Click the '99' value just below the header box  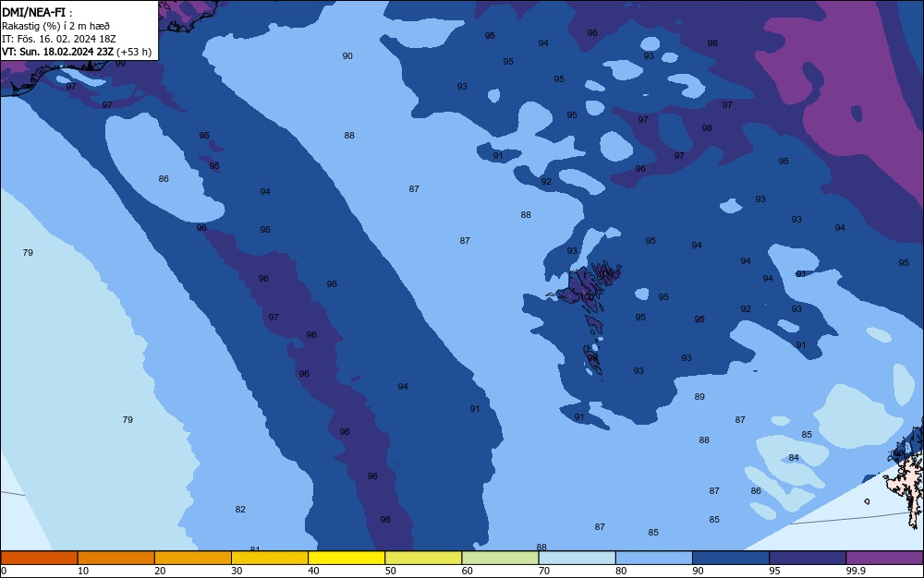coord(120,64)
